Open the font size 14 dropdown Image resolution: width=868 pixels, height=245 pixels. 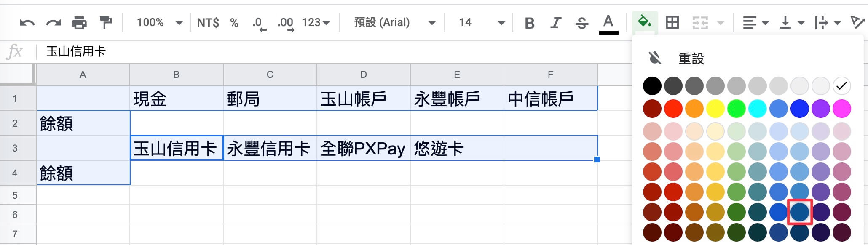tap(482, 23)
